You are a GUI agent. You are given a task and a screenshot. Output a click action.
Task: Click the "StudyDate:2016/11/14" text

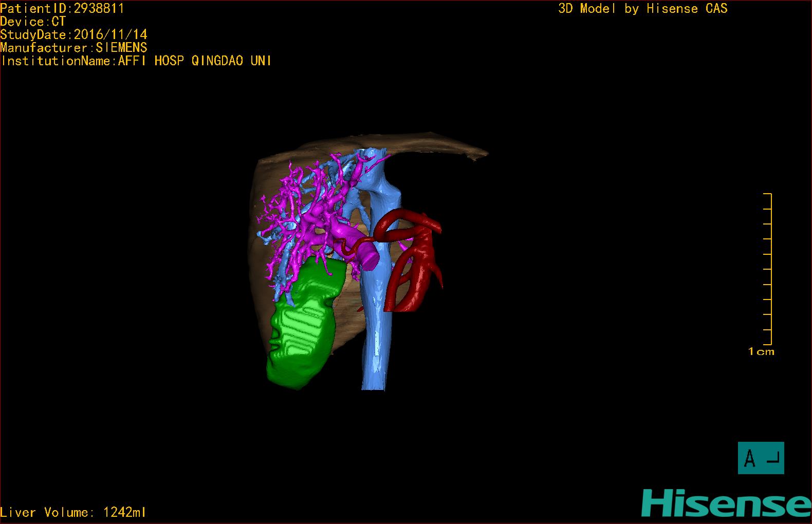(74, 34)
